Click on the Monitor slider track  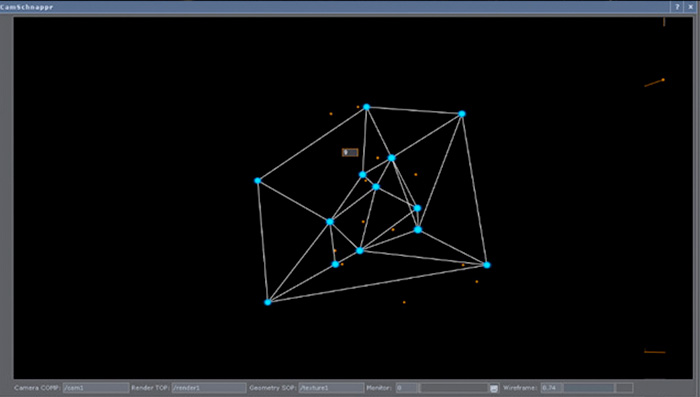[454, 388]
